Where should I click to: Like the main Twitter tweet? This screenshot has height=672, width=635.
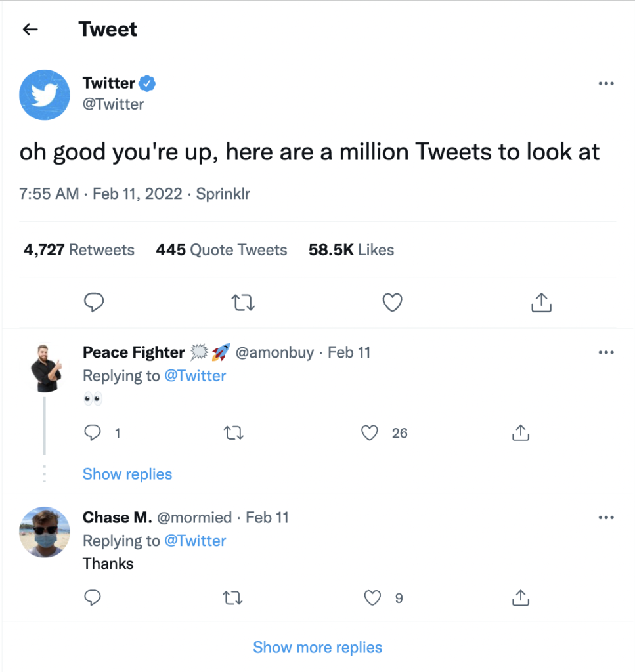click(x=392, y=303)
